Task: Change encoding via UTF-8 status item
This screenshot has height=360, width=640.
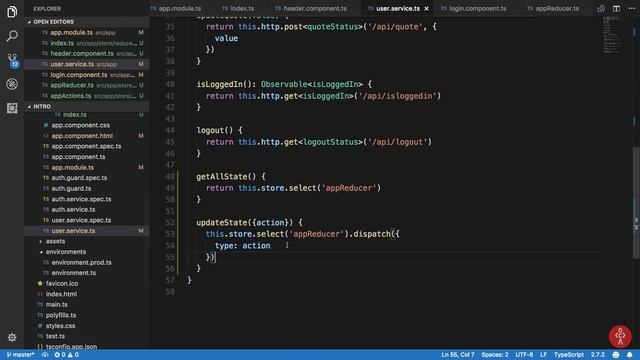Action: point(524,355)
